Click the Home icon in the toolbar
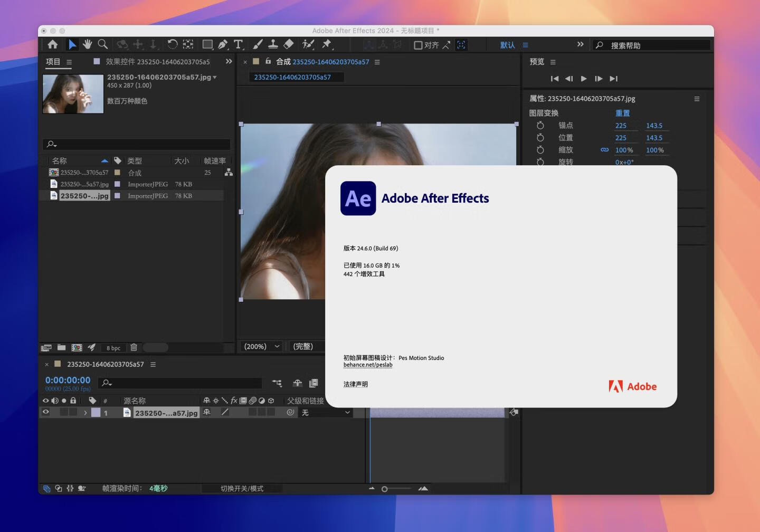The image size is (760, 532). pyautogui.click(x=53, y=45)
